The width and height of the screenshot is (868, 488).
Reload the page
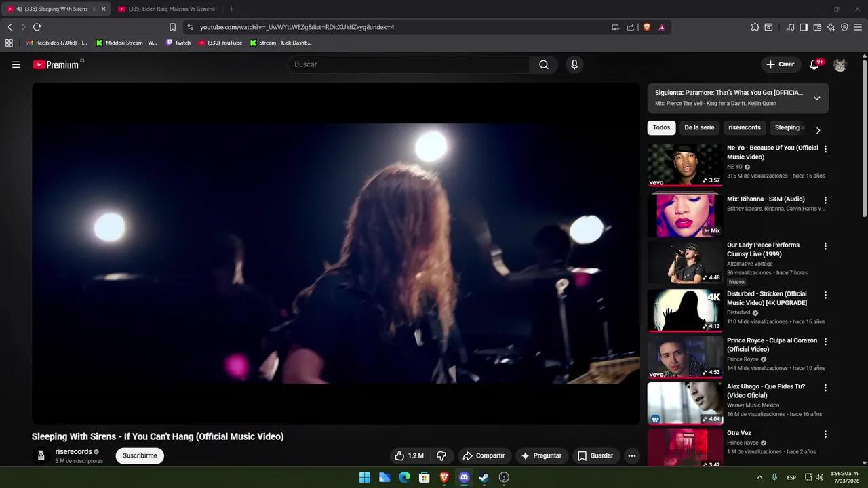pos(37,27)
